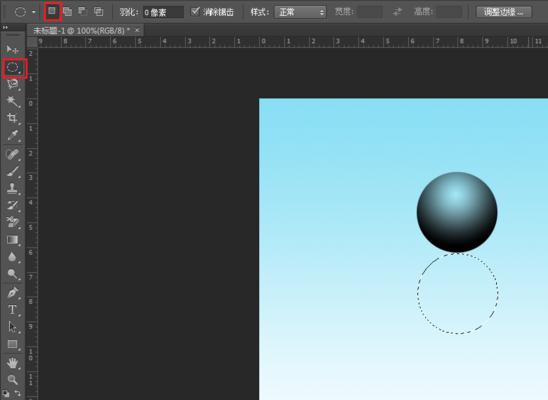Click the Refine Edge button
Screen dimensions: 548x400
point(504,12)
